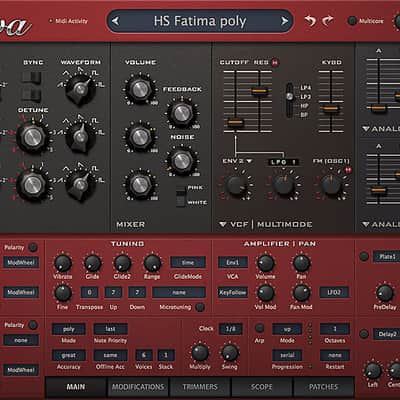400x400 pixels.
Task: Flip the PINK/WHITE noise switch
Action: 180,196
